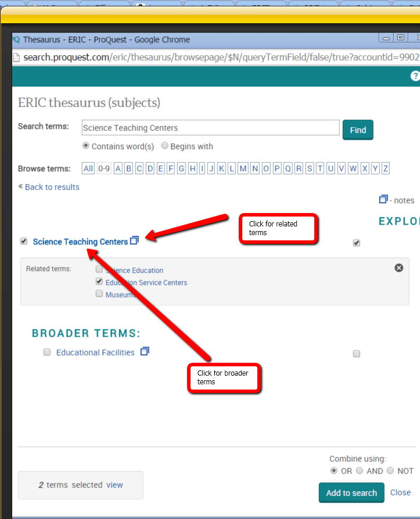Screen dimensions: 420x519
Task: Browse terms under letter S
Action: click(310, 168)
